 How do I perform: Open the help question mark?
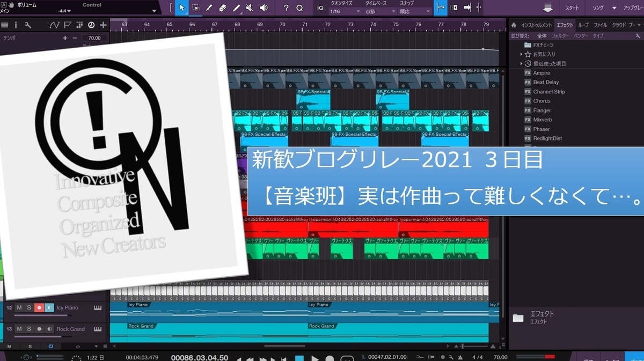coord(286,8)
